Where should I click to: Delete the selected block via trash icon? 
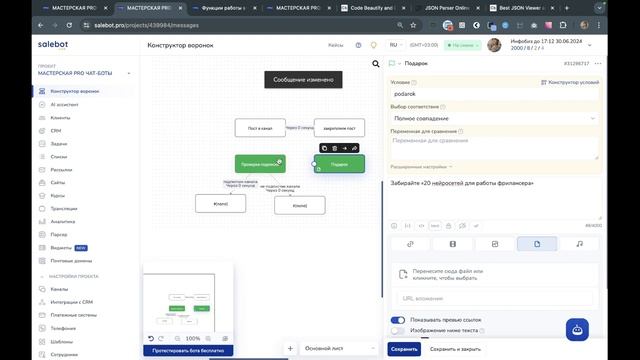point(335,148)
